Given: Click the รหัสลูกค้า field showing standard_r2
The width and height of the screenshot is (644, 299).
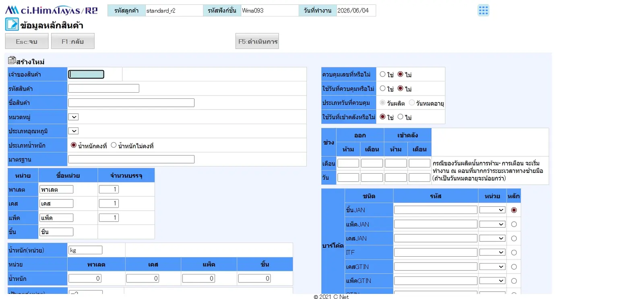Looking at the screenshot, I should [174, 10].
